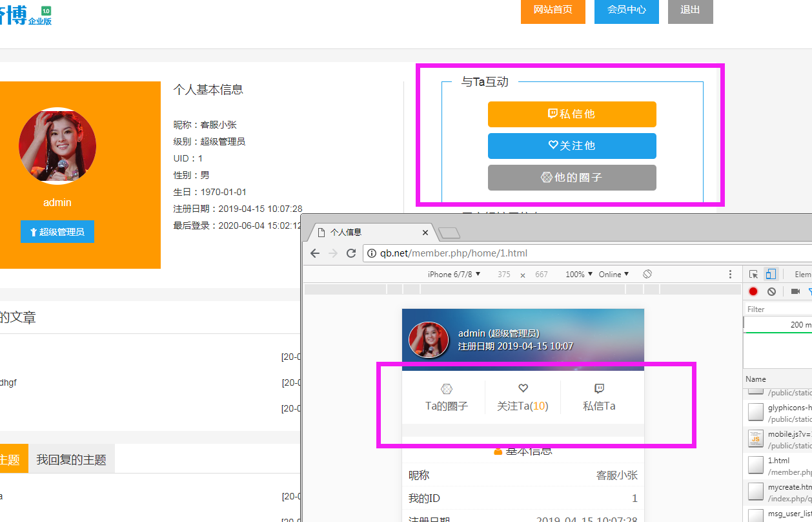Open the Online throttling dropdown

coord(613,275)
